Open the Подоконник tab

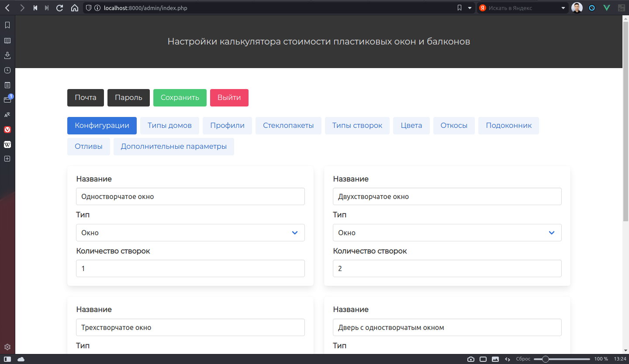[508, 126]
